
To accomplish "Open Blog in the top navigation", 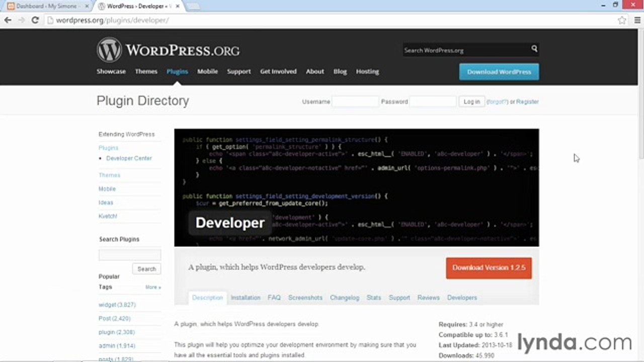I will click(x=340, y=71).
